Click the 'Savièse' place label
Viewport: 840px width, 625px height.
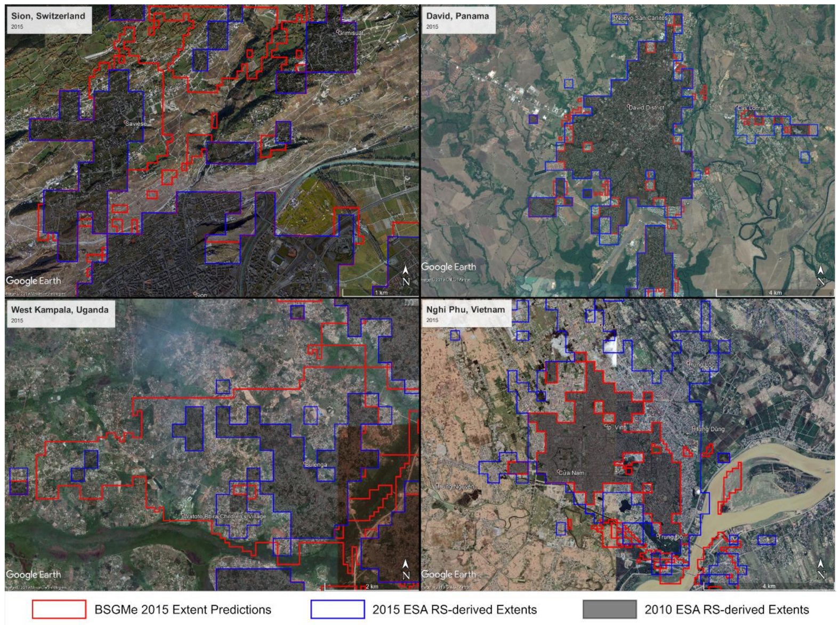[x=136, y=124]
